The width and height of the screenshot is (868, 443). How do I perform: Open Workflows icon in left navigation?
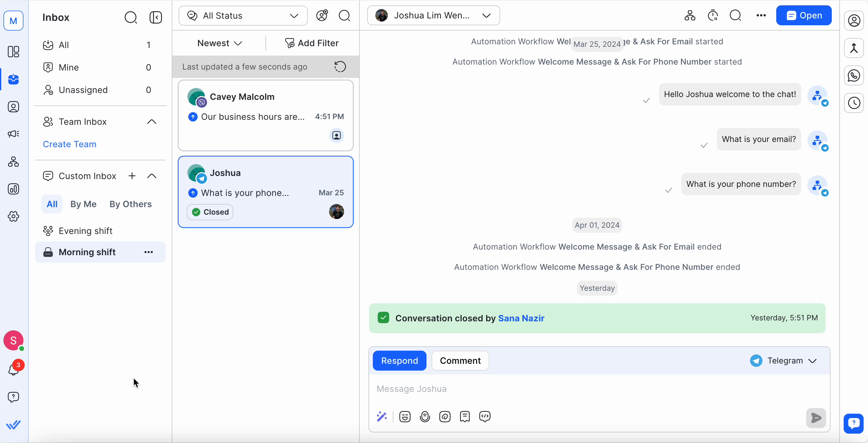(x=13, y=162)
